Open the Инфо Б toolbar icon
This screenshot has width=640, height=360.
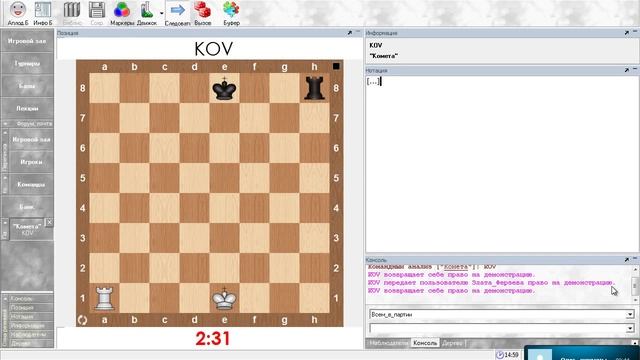click(x=43, y=10)
